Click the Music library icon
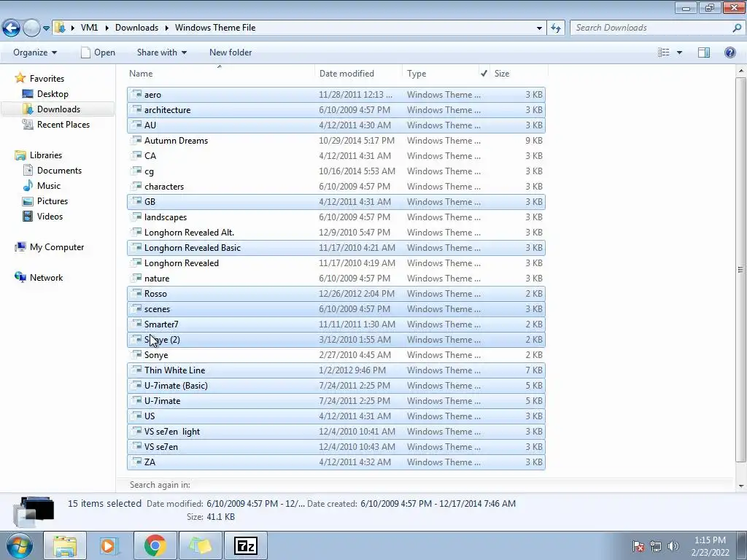The width and height of the screenshot is (747, 560). (28, 186)
